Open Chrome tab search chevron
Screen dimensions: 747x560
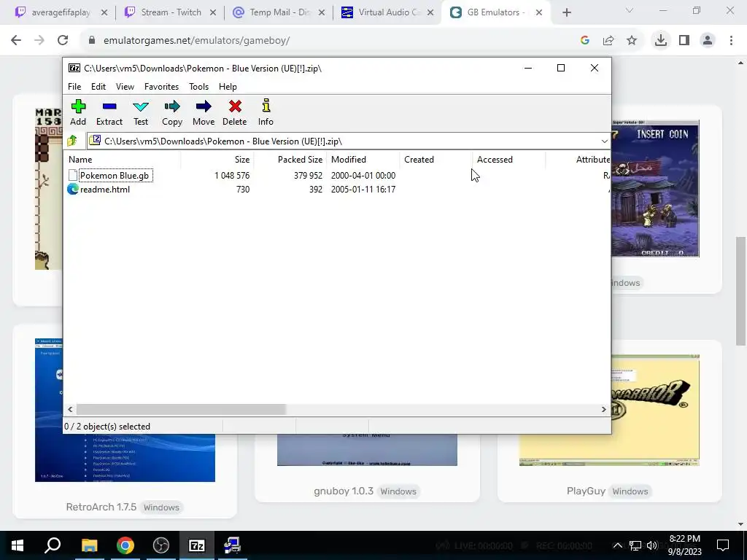pyautogui.click(x=630, y=10)
